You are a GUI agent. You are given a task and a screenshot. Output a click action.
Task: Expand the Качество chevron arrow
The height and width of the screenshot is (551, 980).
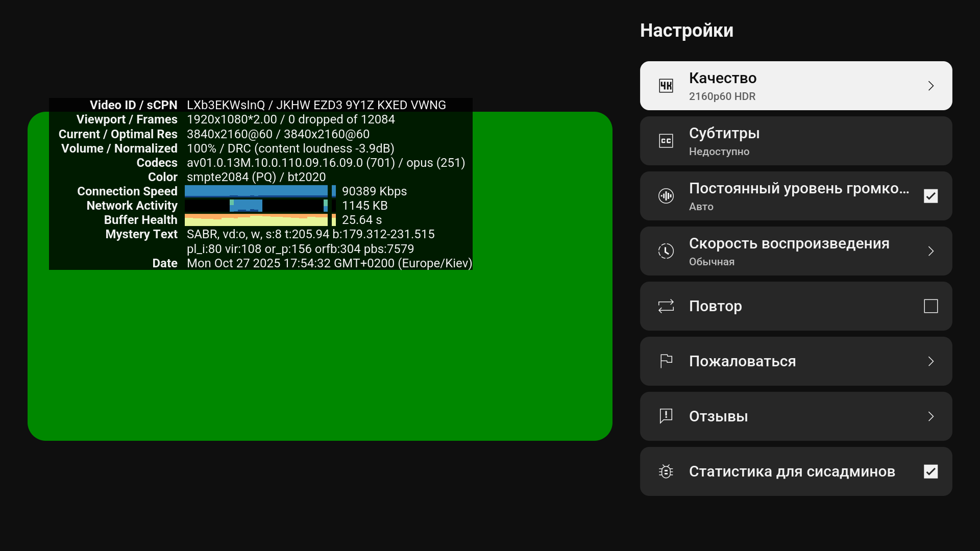pos(930,86)
